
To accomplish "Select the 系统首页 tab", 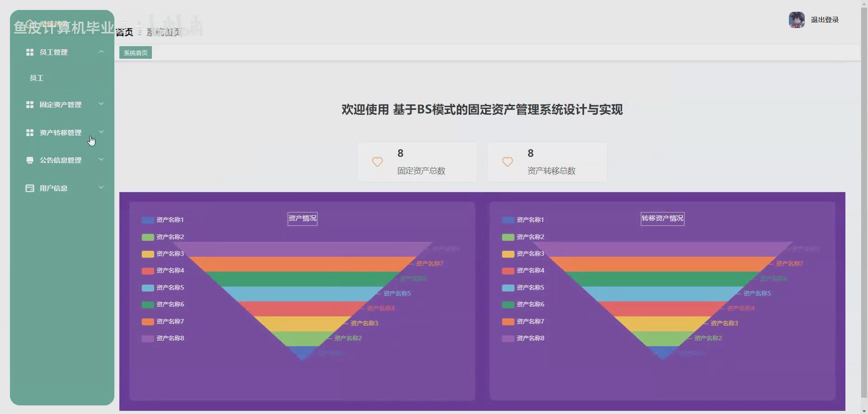I will [x=136, y=53].
